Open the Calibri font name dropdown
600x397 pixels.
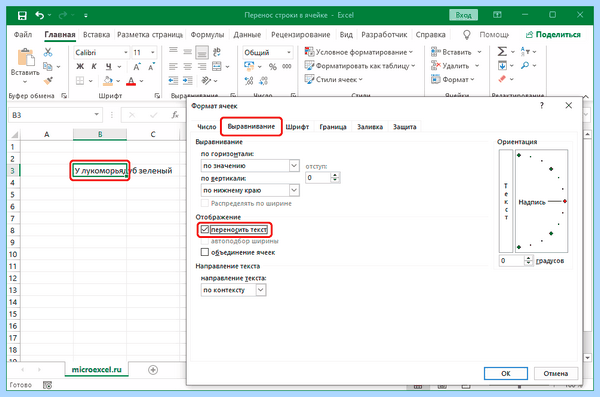126,52
